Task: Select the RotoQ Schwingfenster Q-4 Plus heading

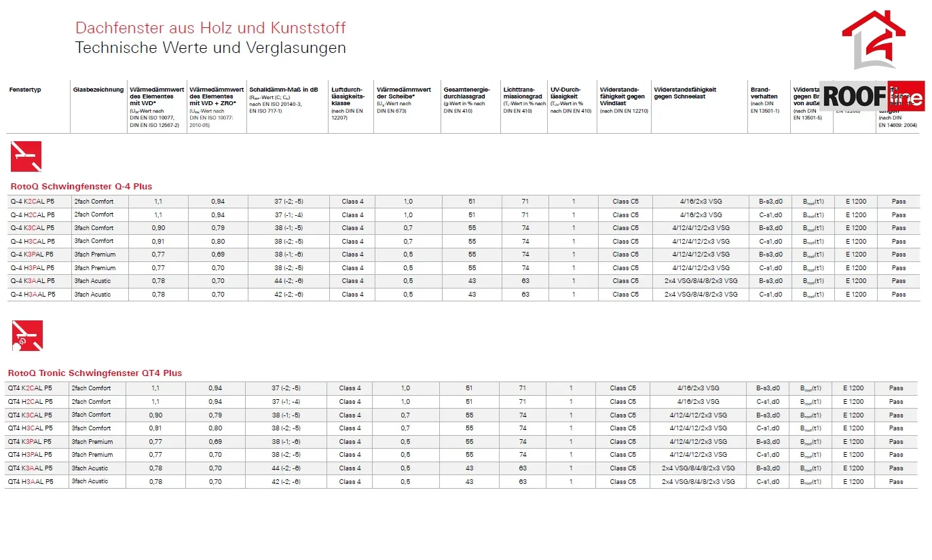Action: point(81,187)
